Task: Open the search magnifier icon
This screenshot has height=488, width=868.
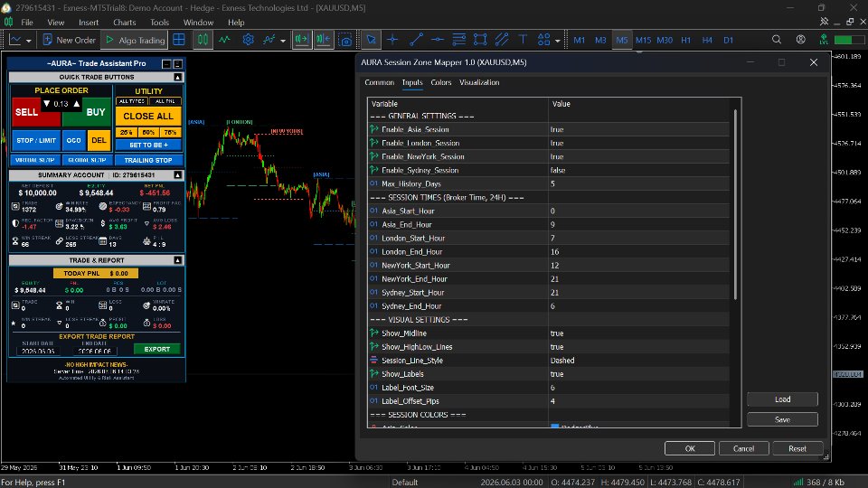Action: [x=777, y=40]
